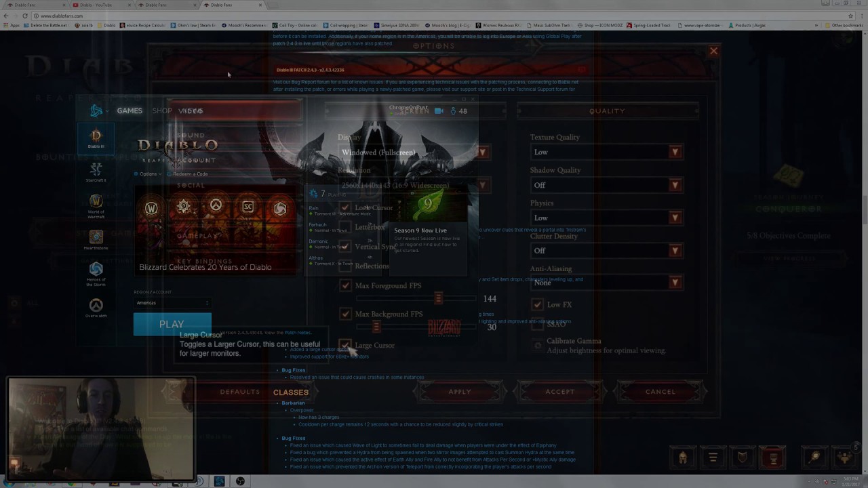Select Hearthstone in the game sidebar
Image resolution: width=868 pixels, height=488 pixels.
click(96, 239)
